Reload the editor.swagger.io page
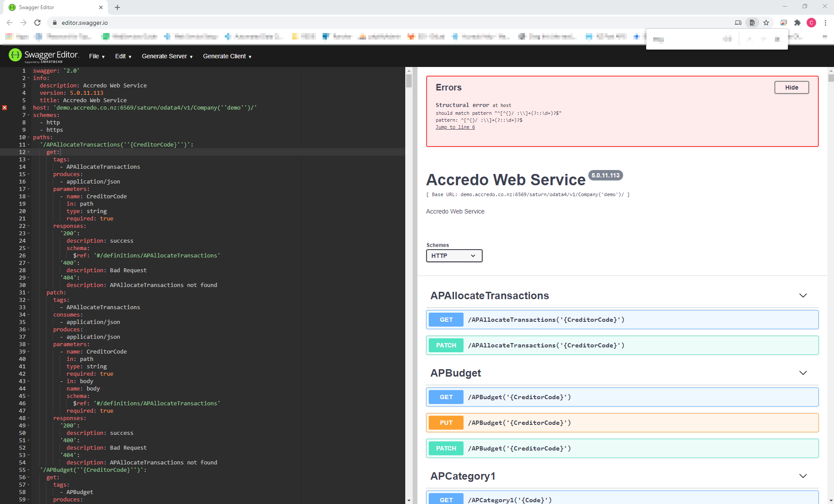This screenshot has height=504, width=834. tap(37, 23)
